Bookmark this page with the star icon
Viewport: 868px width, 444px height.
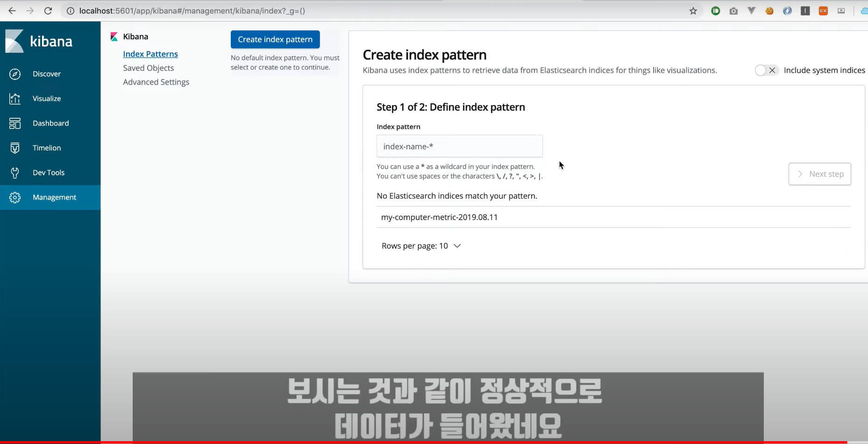(693, 11)
